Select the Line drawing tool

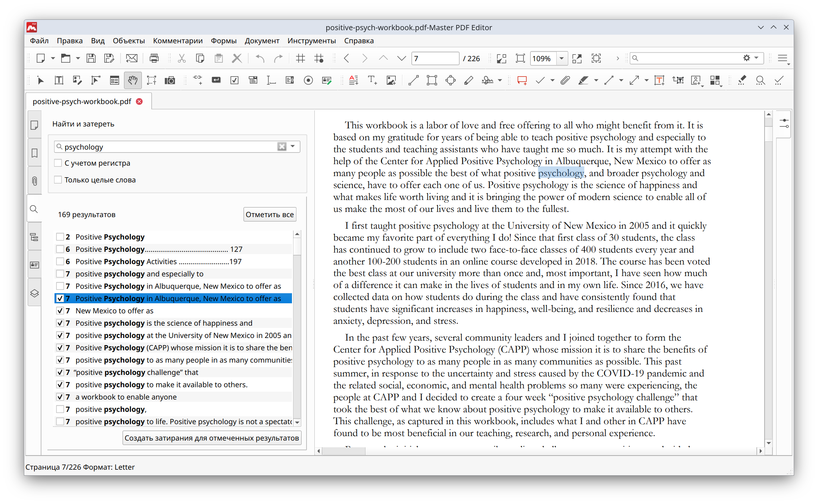413,80
